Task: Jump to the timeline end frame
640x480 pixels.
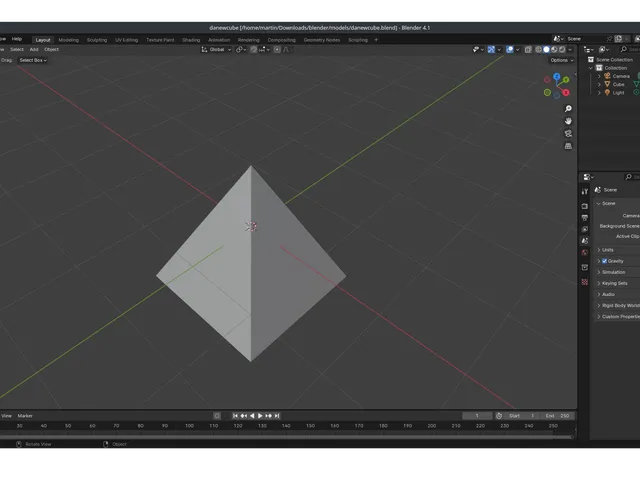Action: pyautogui.click(x=277, y=416)
